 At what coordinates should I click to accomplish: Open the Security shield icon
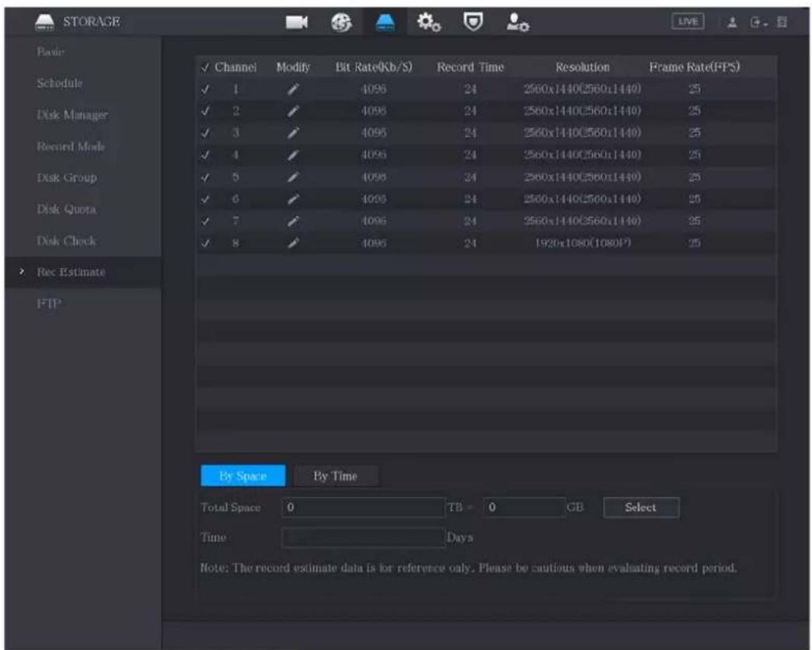472,22
